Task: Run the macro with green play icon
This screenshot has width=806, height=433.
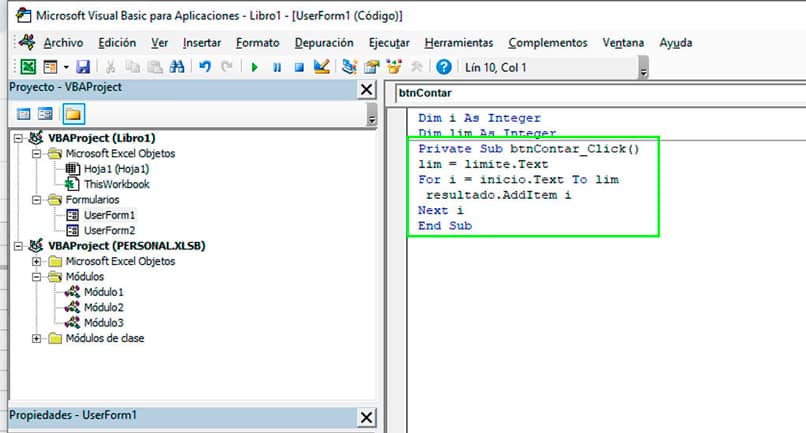Action: coord(254,67)
